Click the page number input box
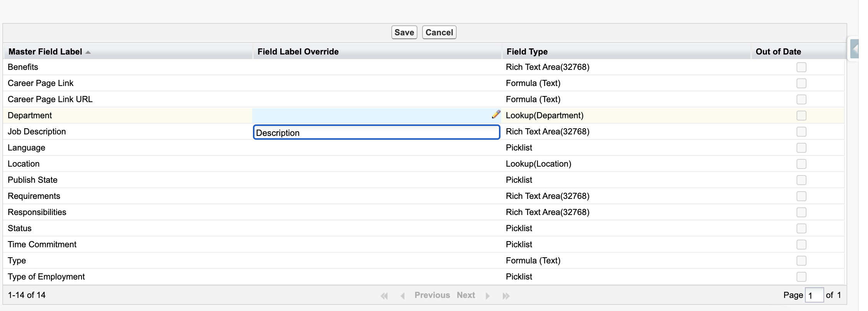Screen dimensions: 868x311 [813, 295]
